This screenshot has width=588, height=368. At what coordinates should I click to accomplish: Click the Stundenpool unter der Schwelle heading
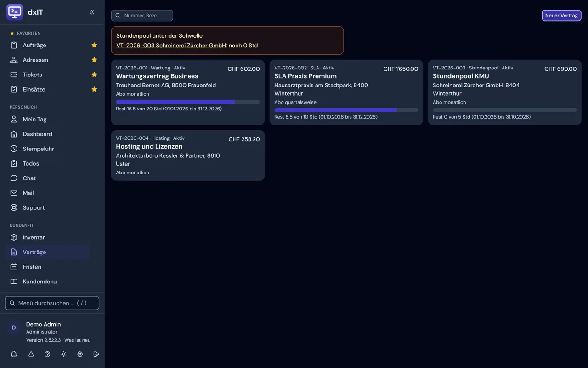tap(159, 35)
